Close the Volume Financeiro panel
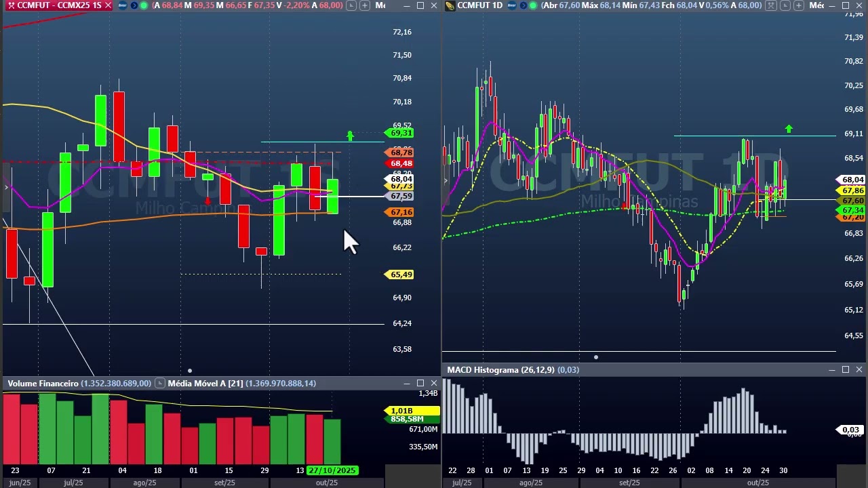 (x=434, y=384)
